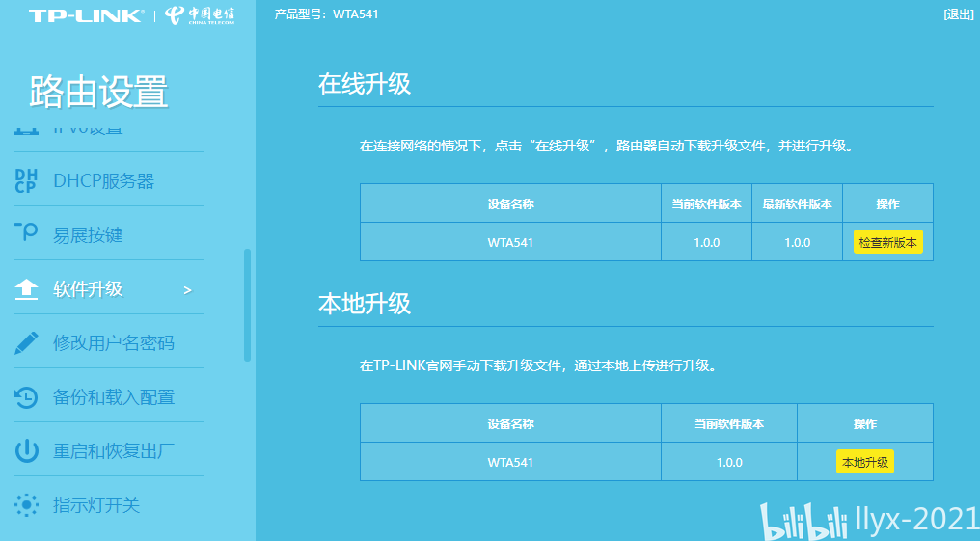Click the indicator light icon for 指示灯开关

click(x=26, y=504)
